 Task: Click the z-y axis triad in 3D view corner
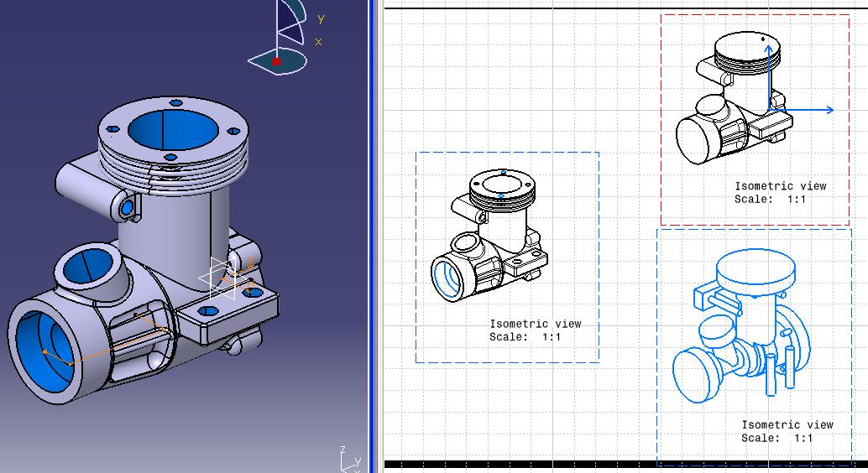(x=350, y=460)
